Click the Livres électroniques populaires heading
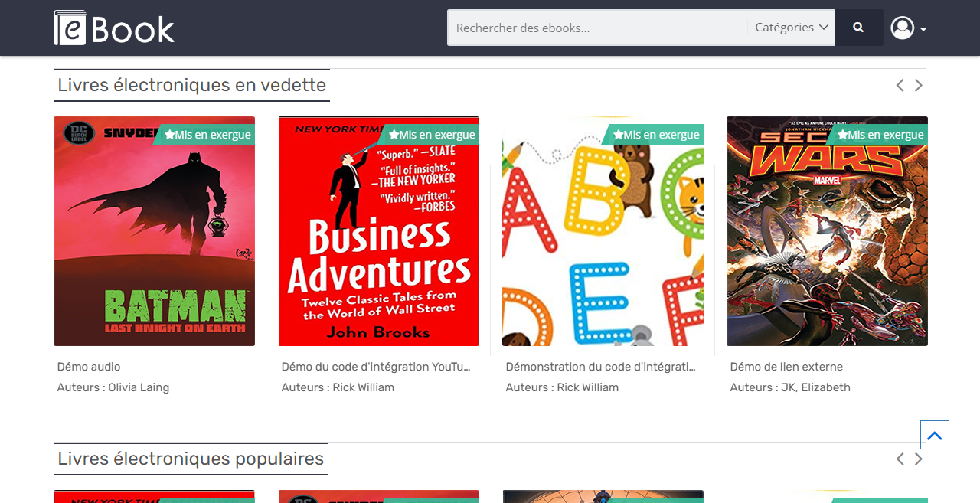980x503 pixels. click(x=191, y=459)
